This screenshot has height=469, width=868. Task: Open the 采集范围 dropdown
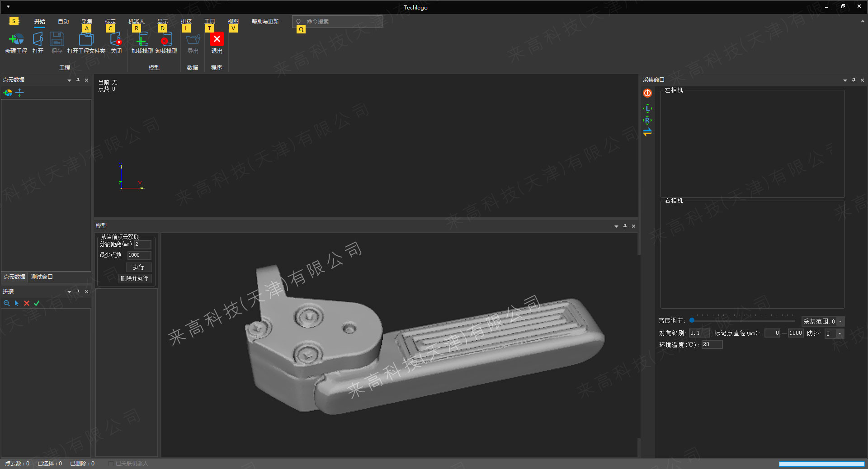[x=840, y=322]
